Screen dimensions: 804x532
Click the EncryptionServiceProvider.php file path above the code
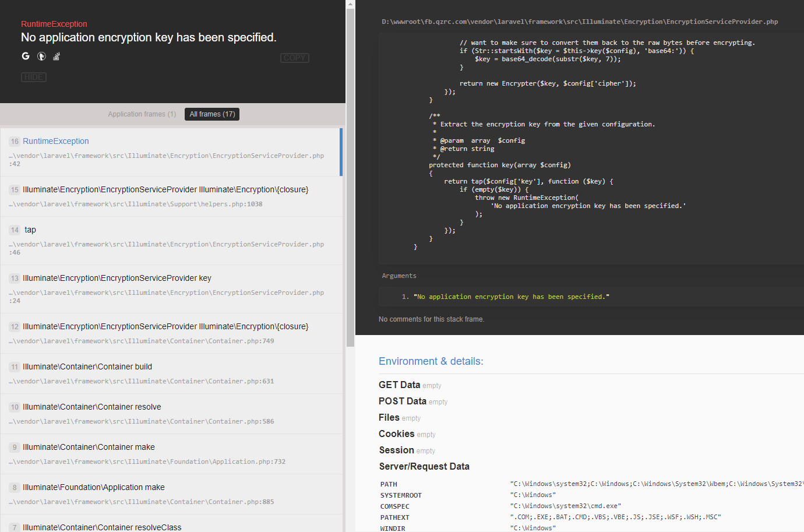click(580, 22)
